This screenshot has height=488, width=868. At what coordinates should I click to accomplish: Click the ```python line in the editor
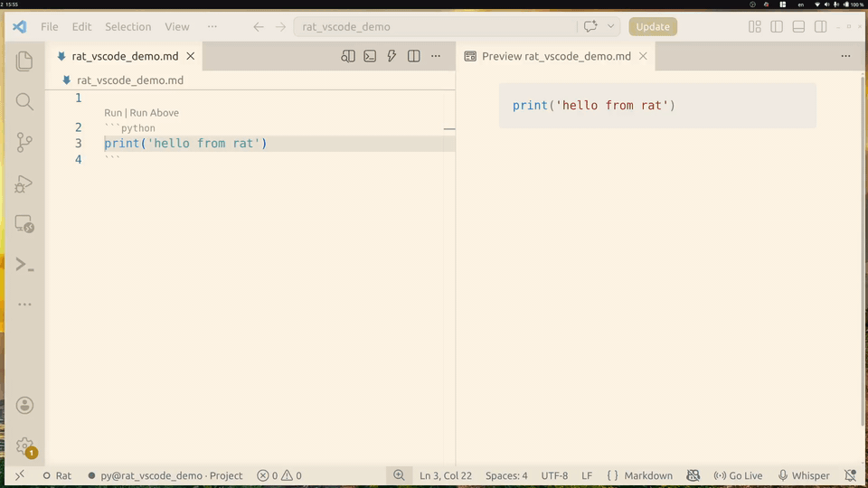[x=129, y=127]
